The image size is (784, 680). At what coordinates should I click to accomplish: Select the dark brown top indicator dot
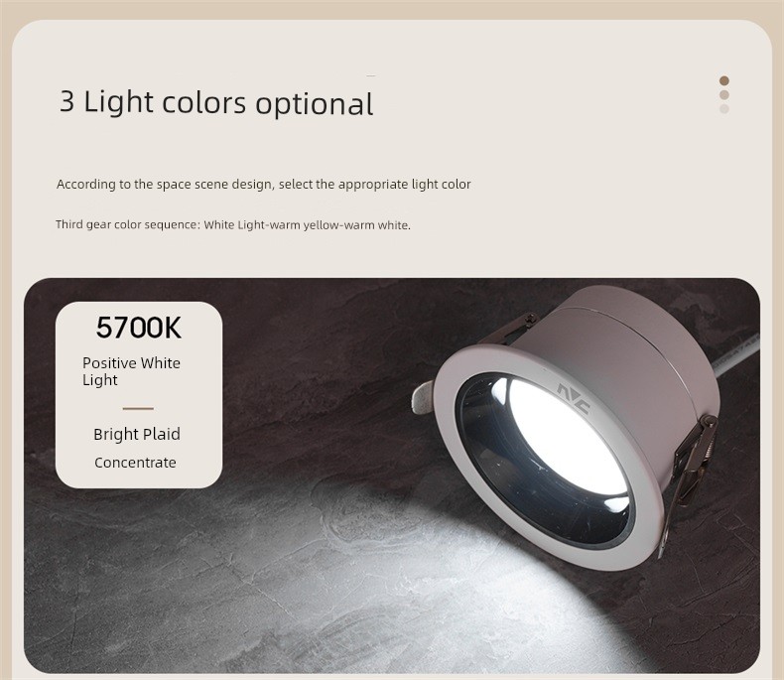724,80
